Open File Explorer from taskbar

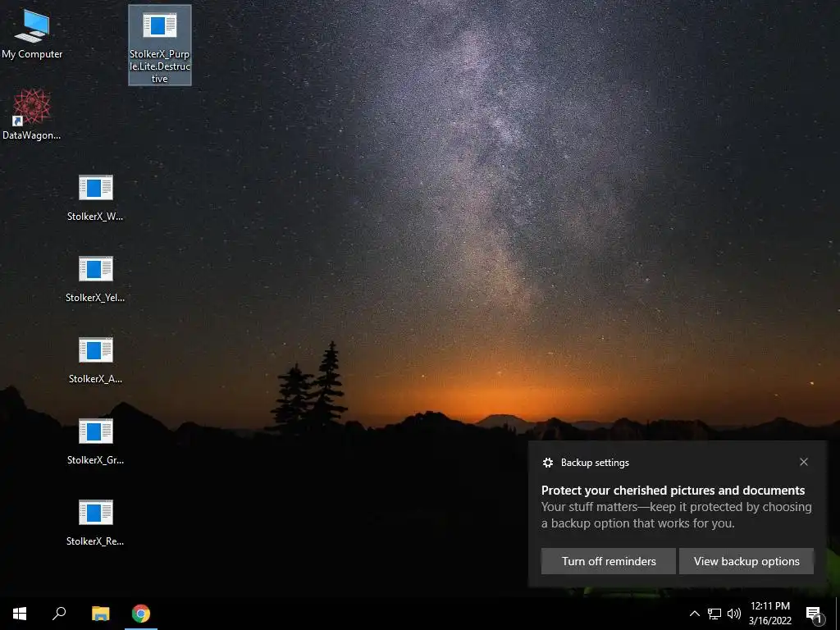pyautogui.click(x=100, y=614)
